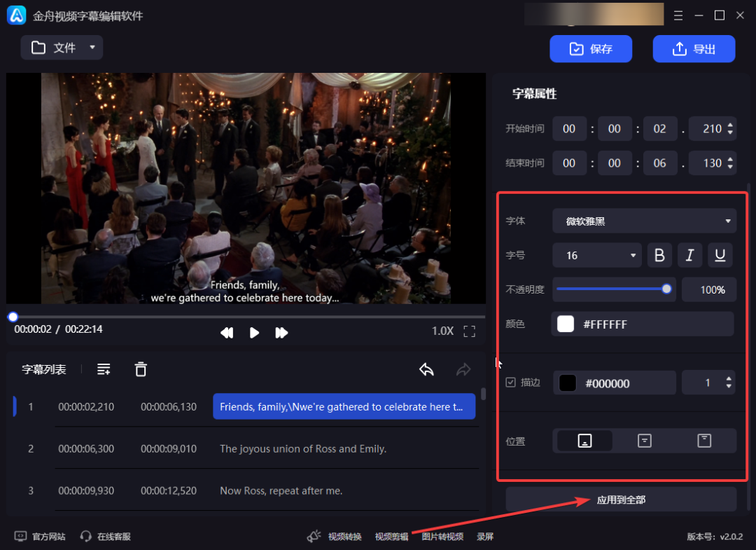Image resolution: width=756 pixels, height=550 pixels.
Task: Click the headset support icon
Action: click(86, 537)
